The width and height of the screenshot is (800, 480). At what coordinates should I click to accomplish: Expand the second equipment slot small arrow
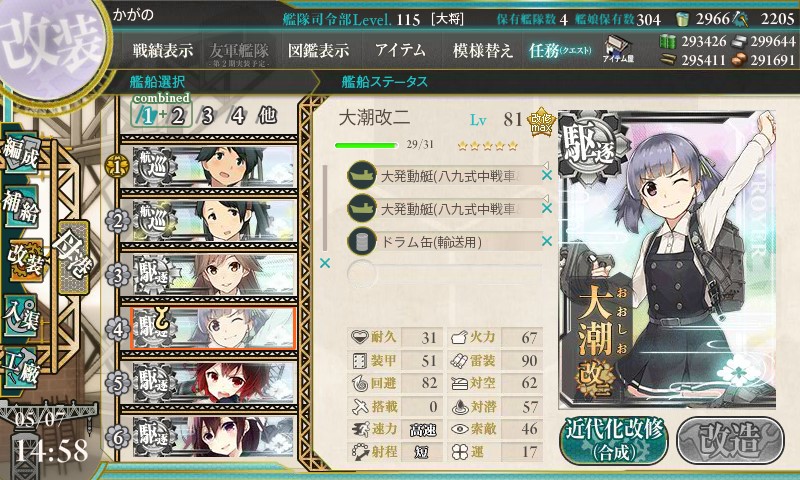coord(545,198)
